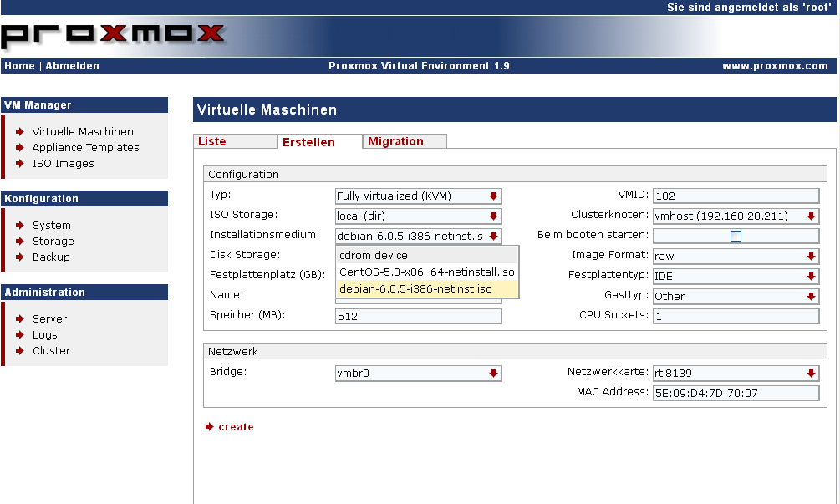Click arrow icon beside Logs

point(20,335)
